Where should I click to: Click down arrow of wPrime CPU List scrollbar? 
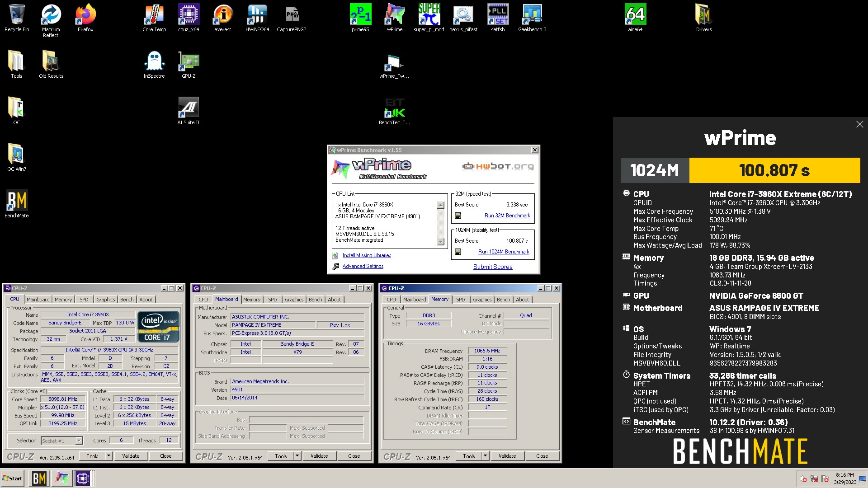441,242
